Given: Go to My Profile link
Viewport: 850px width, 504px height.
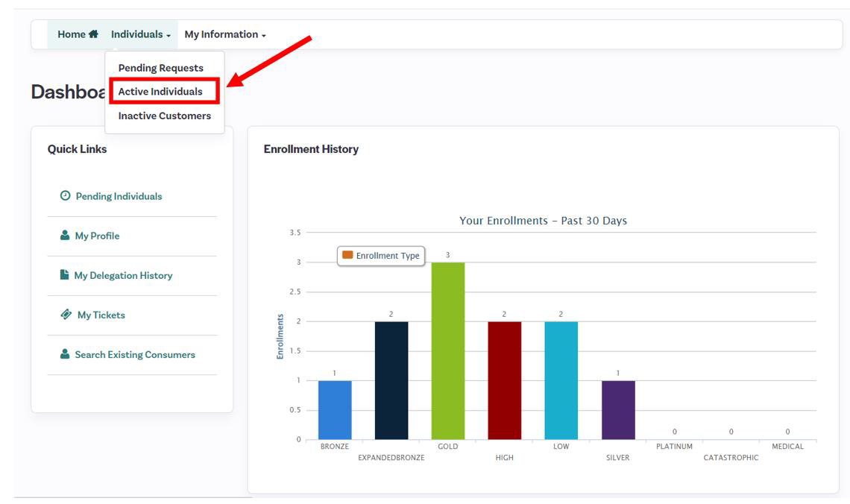Looking at the screenshot, I should (x=97, y=236).
